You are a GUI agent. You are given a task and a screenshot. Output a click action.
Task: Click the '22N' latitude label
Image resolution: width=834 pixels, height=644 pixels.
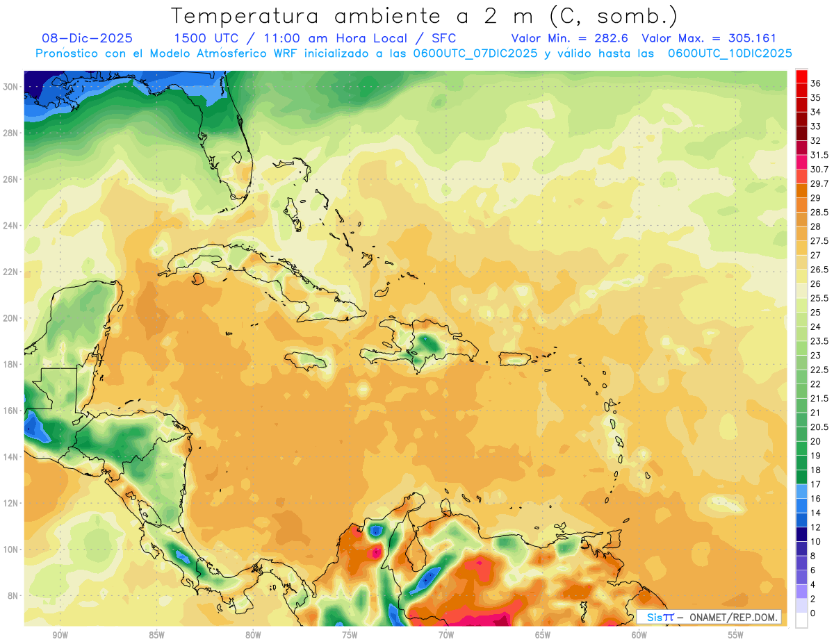(x=12, y=272)
